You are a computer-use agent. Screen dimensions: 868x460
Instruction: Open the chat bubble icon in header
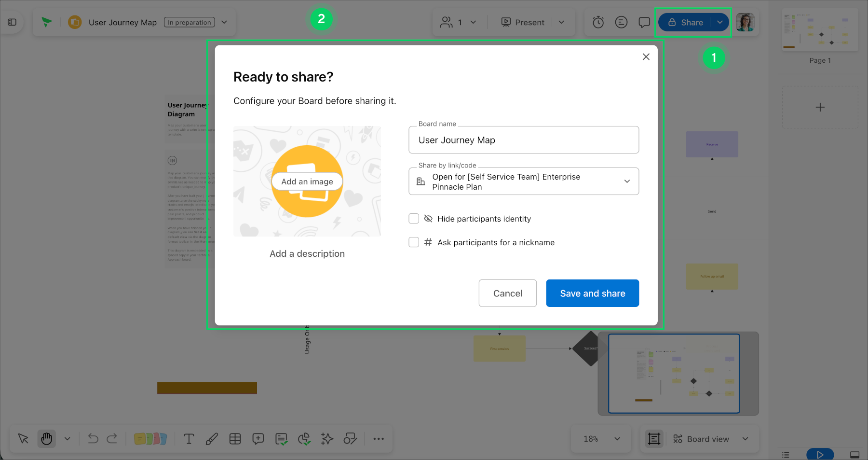644,22
